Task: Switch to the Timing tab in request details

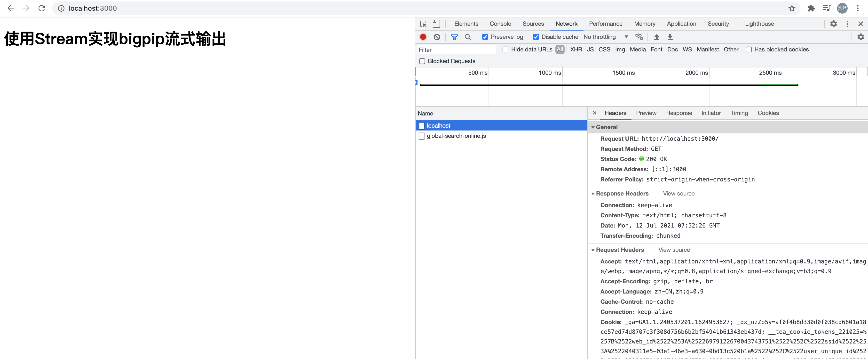Action: click(x=739, y=113)
